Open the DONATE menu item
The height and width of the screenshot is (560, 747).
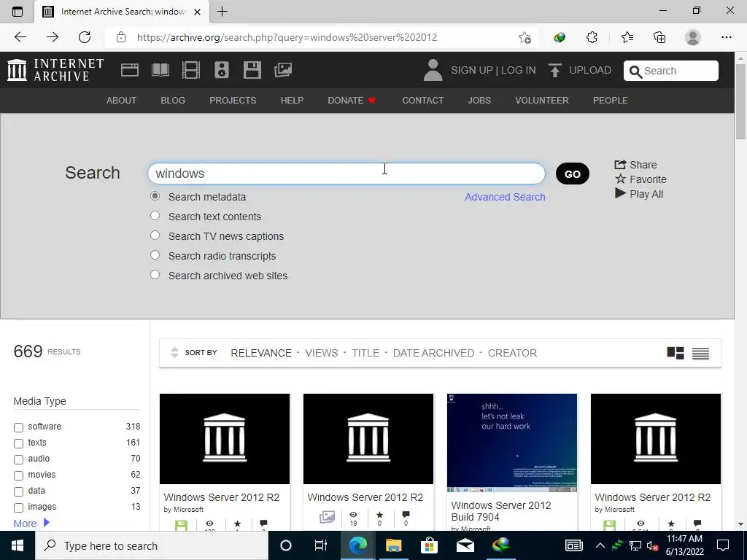click(x=352, y=101)
